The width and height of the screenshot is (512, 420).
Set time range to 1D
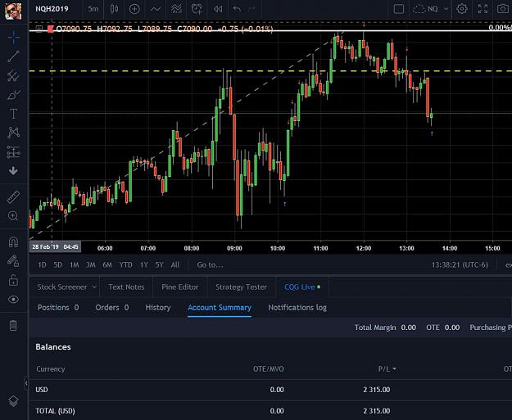pyautogui.click(x=42, y=264)
